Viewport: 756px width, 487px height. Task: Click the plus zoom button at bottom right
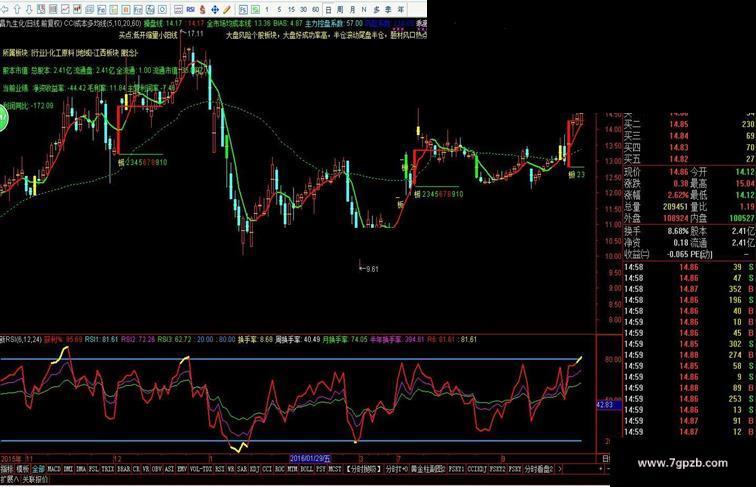click(601, 469)
